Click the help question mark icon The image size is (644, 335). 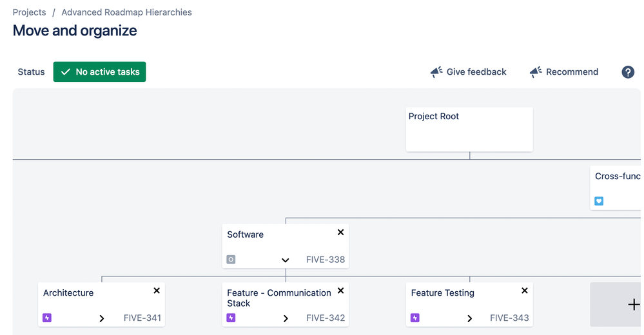click(628, 72)
